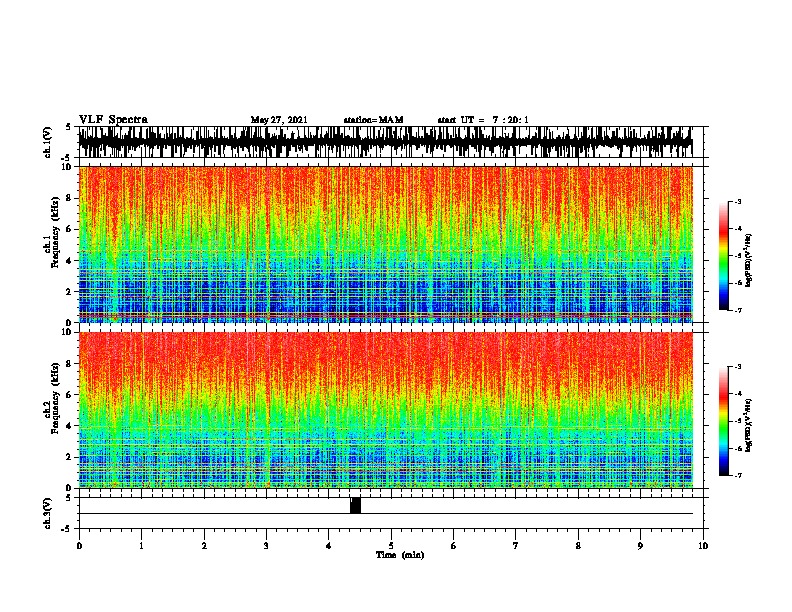Click the ch.2 frequency axis "2" tick label
792x612 pixels.
(69, 457)
